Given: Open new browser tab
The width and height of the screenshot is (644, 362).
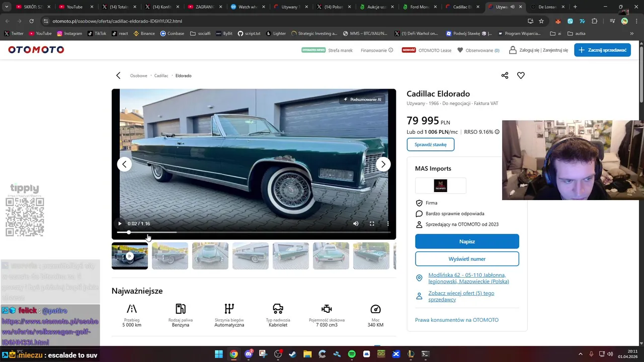Looking at the screenshot, I should (x=575, y=7).
